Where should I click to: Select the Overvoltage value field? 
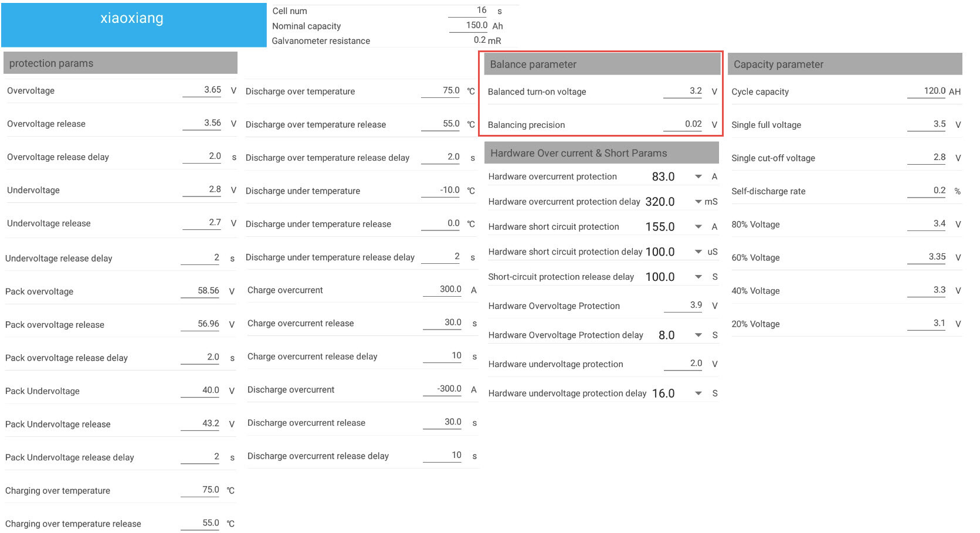[x=202, y=90]
